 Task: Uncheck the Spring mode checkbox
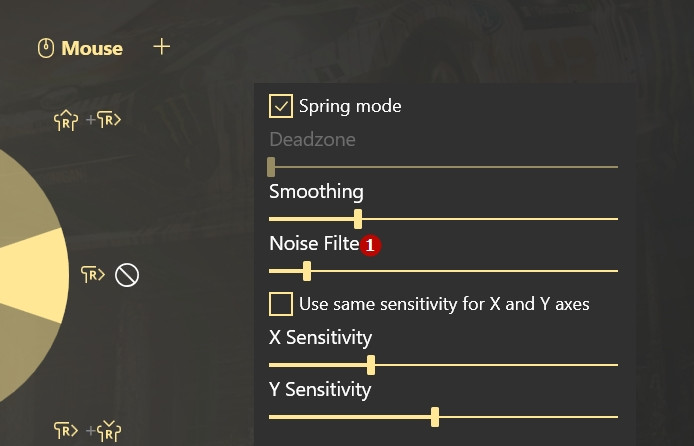[x=281, y=106]
